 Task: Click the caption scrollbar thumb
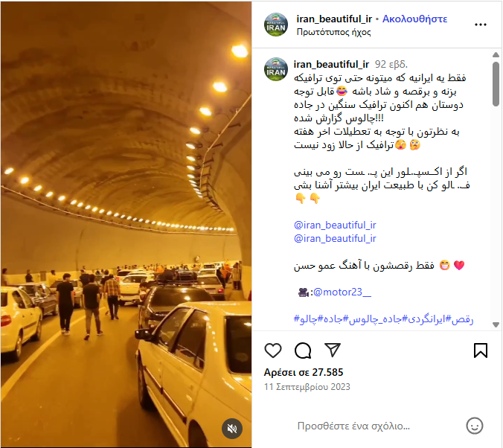click(x=496, y=84)
